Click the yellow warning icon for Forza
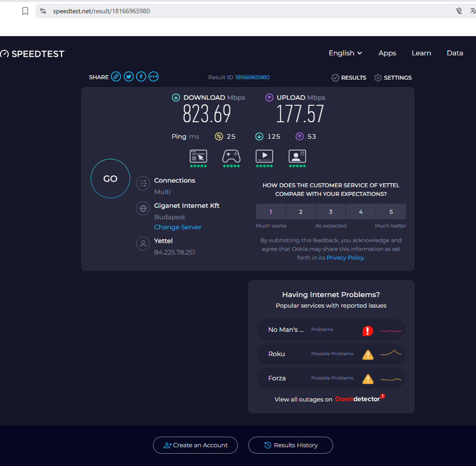The height and width of the screenshot is (466, 476). 367,379
